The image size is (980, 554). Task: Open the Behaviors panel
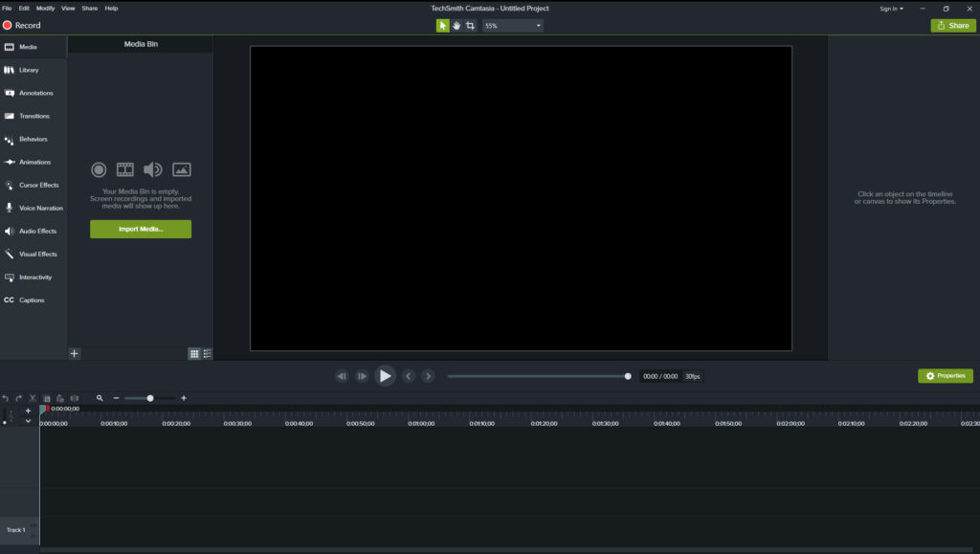(x=33, y=140)
